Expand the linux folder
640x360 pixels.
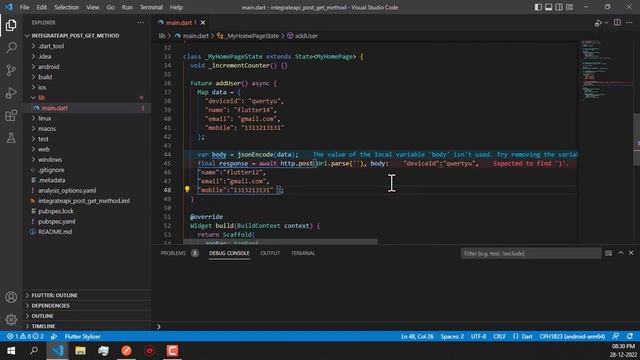(x=44, y=118)
